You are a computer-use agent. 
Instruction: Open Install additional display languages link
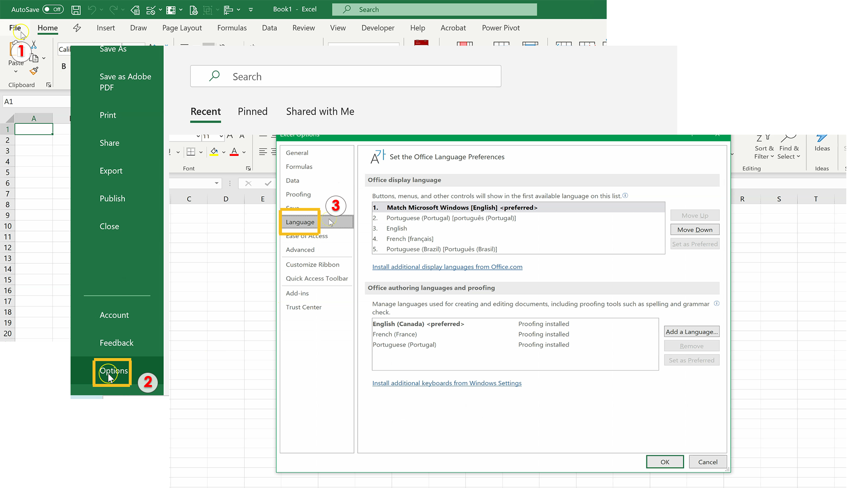tap(447, 267)
